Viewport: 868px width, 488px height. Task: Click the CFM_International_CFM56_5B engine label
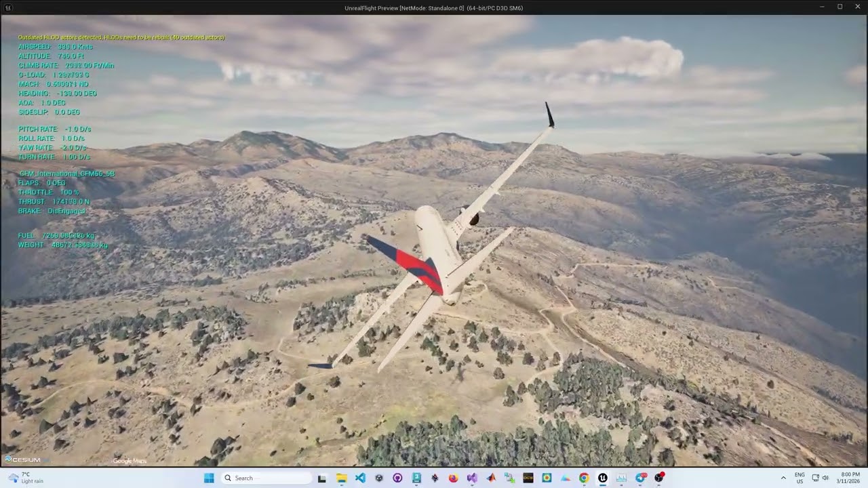click(66, 174)
